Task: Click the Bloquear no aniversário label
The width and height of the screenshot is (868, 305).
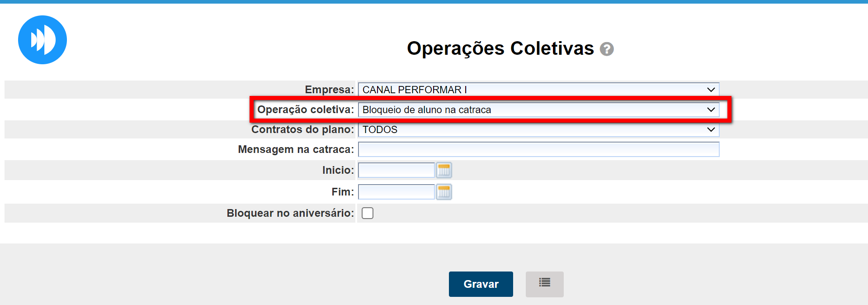Action: (290, 213)
